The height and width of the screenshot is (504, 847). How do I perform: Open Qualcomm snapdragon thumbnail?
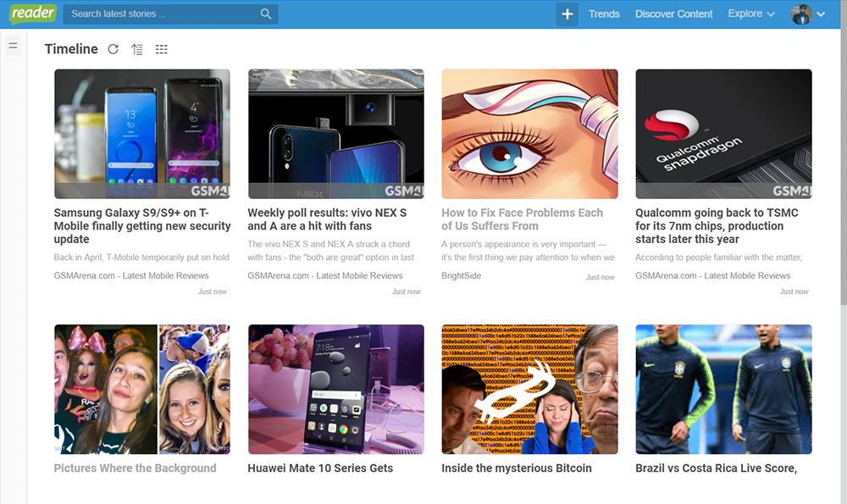[723, 134]
